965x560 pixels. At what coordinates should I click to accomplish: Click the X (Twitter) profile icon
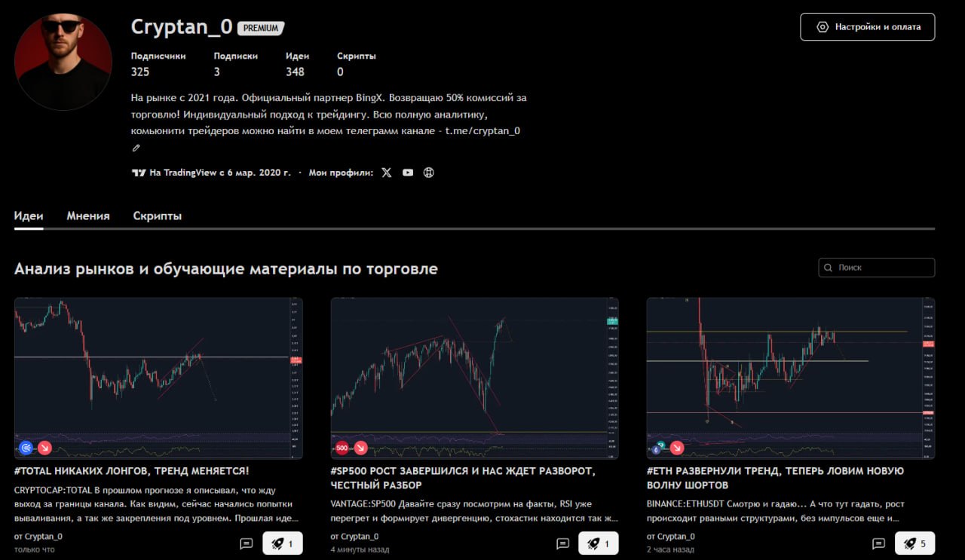(387, 173)
